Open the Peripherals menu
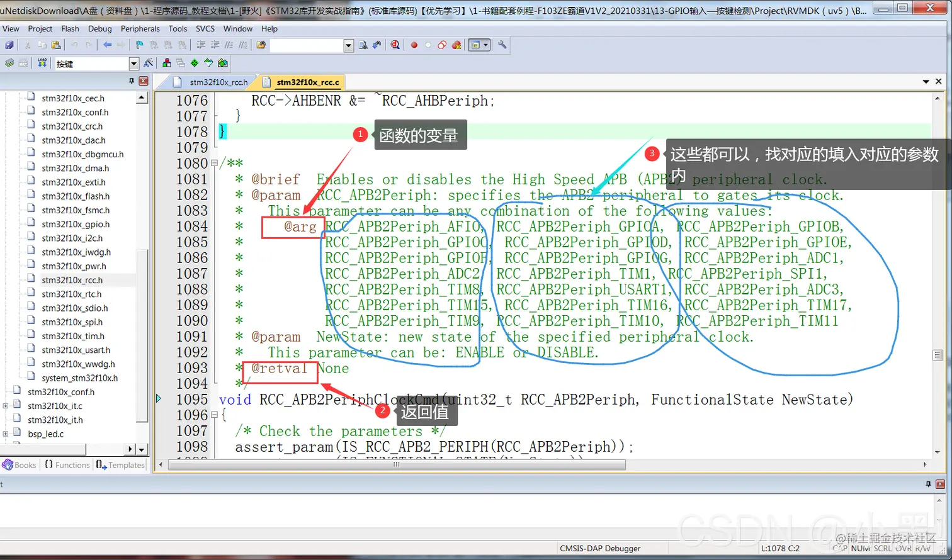The height and width of the screenshot is (560, 952). click(140, 28)
